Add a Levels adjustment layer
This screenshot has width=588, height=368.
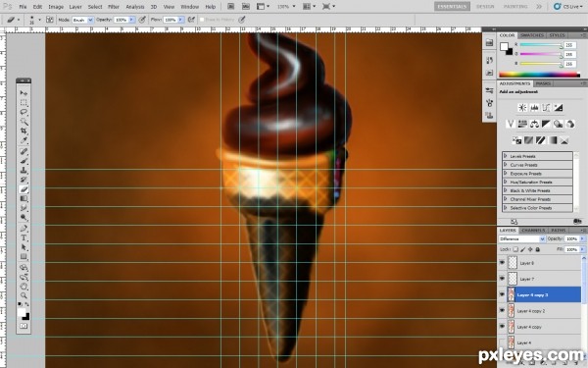tap(534, 108)
